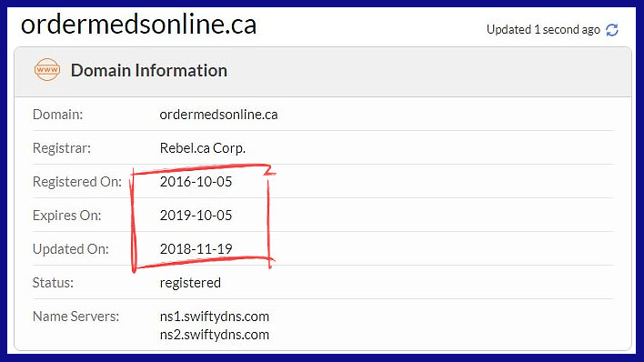
Task: Click the ns2.swiftydns.com name server
Action: coord(215,335)
